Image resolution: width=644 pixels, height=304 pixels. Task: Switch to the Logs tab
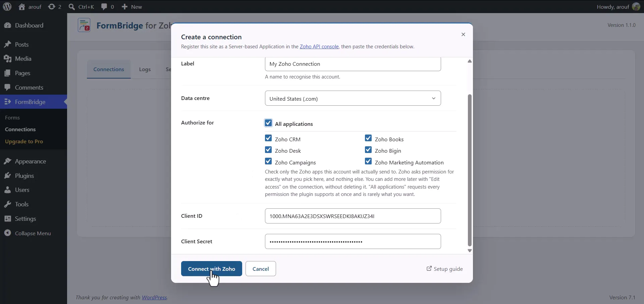[145, 69]
